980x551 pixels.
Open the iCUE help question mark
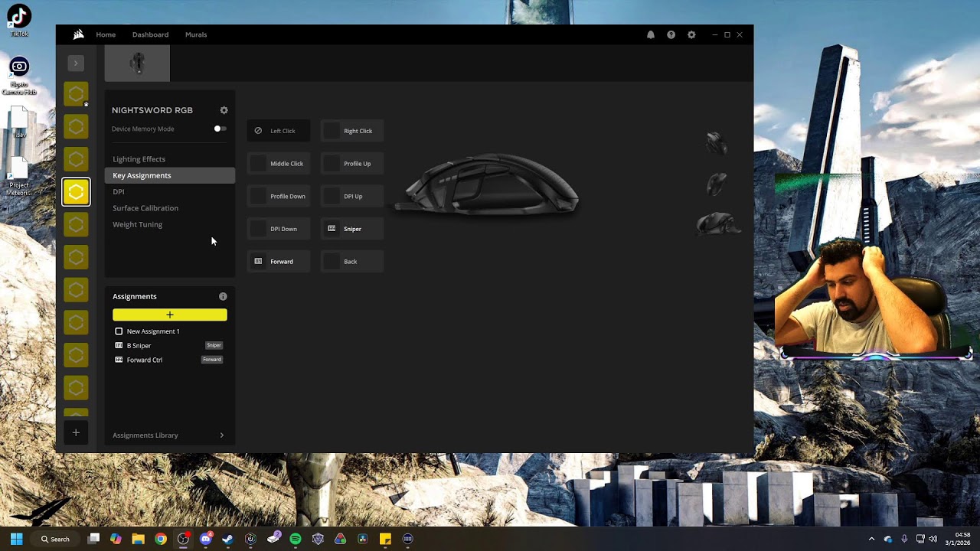coord(671,34)
